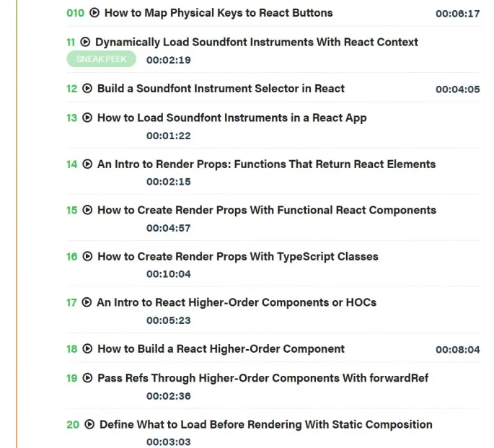Open 'Dynamically Load Soundfont Instruments With React Context'
Image resolution: width=494 pixels, height=448 pixels.
(x=257, y=43)
